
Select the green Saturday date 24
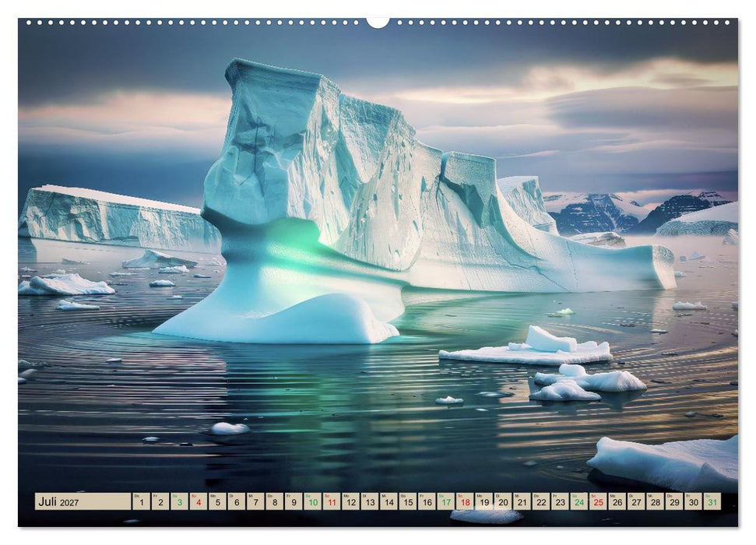[x=579, y=501]
